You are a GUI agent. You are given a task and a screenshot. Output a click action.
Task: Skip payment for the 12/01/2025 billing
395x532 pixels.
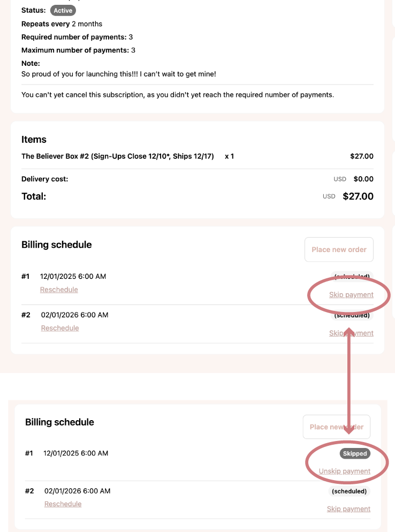point(351,295)
